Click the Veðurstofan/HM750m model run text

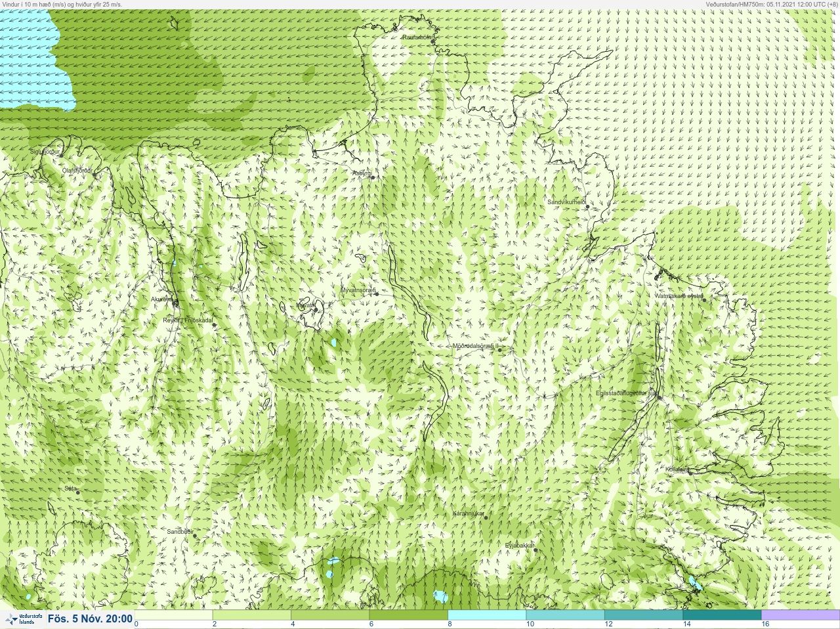click(x=772, y=4)
